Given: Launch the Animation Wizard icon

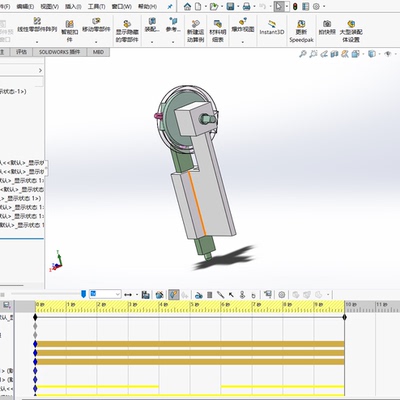Looking at the screenshot, I should pos(160,295).
